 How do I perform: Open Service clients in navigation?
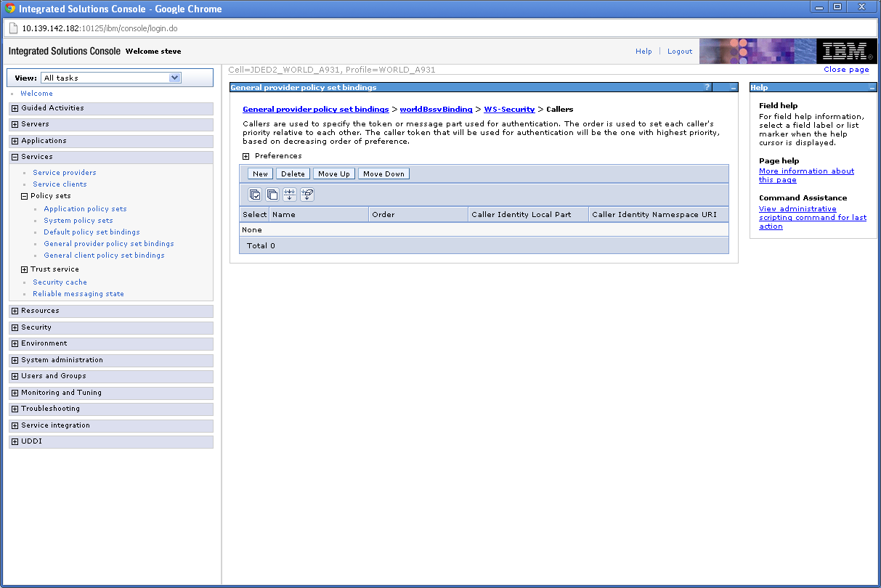(x=60, y=184)
